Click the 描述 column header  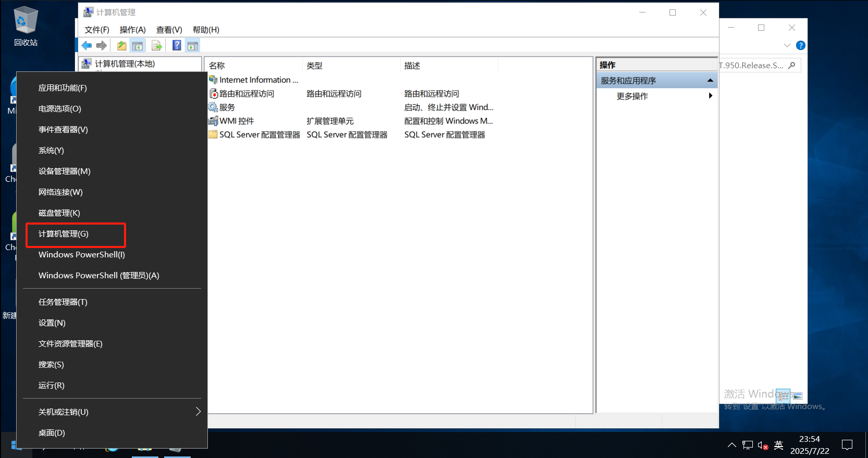point(449,66)
